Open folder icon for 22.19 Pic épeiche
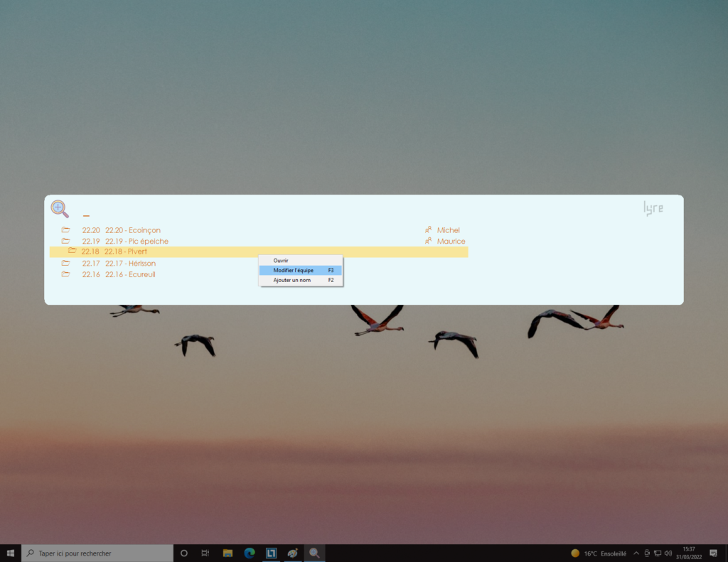 pos(66,241)
